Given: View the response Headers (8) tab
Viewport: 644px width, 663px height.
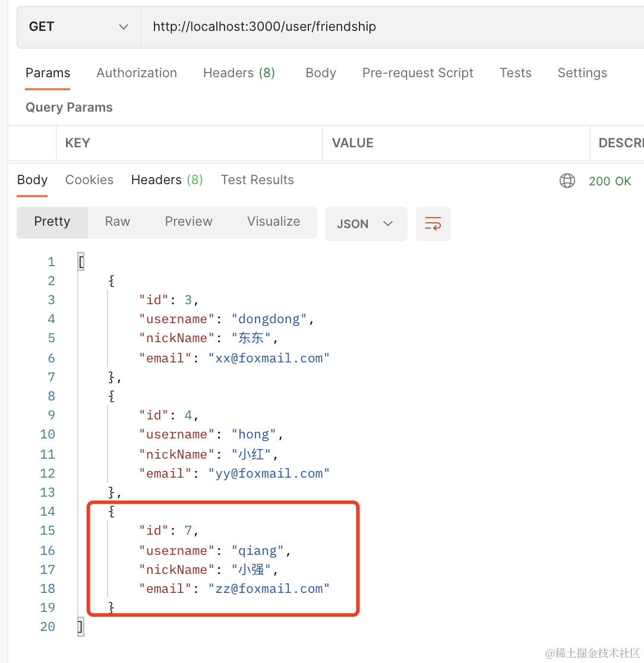Looking at the screenshot, I should 167,180.
